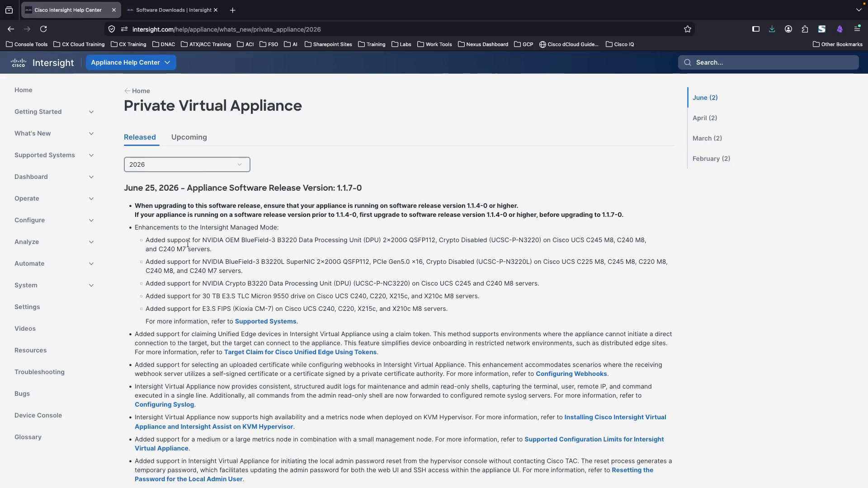Reload the page with the refresh icon
Screen dimensions: 868x488
[43, 29]
